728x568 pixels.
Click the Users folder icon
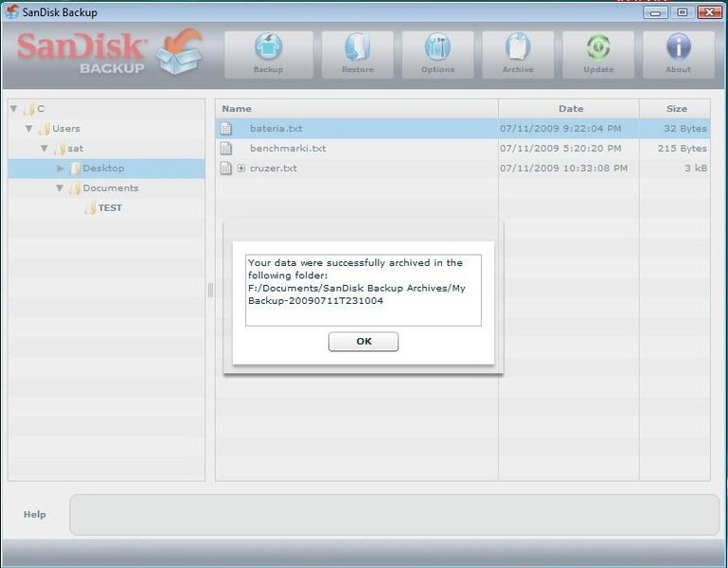(x=44, y=129)
